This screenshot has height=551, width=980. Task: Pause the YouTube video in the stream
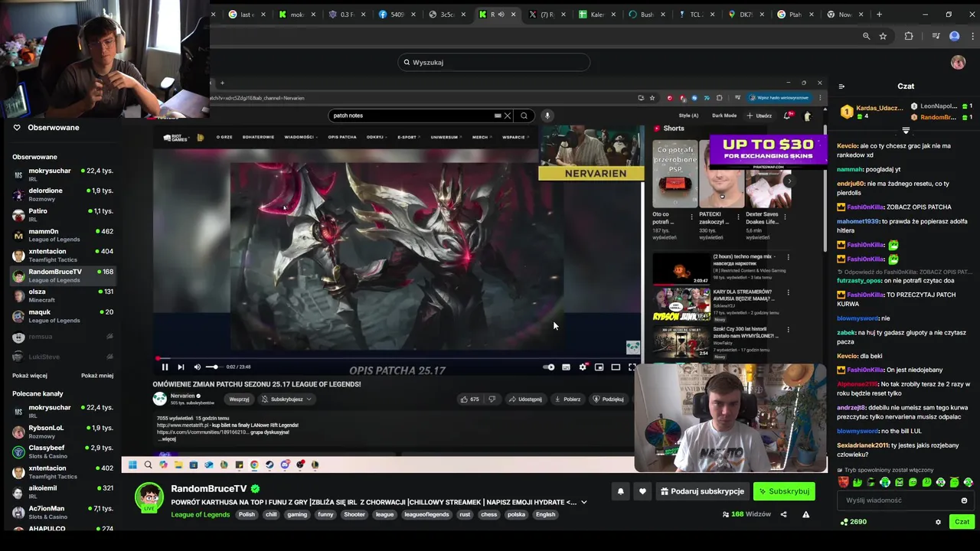coord(165,367)
